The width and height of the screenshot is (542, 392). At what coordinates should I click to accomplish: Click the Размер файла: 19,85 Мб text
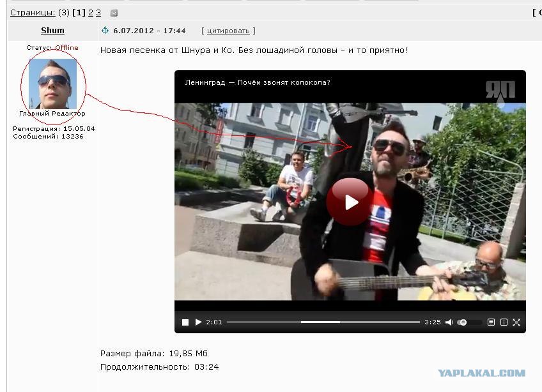pos(154,353)
